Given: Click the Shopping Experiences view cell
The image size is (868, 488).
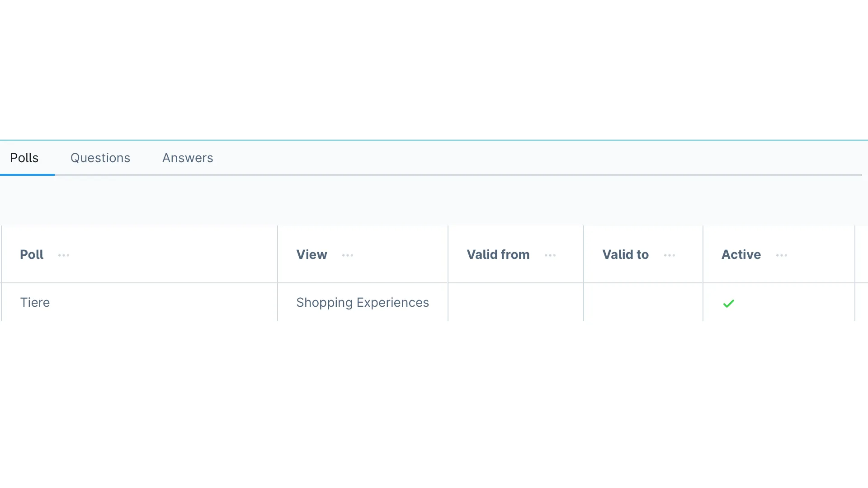Looking at the screenshot, I should tap(363, 302).
